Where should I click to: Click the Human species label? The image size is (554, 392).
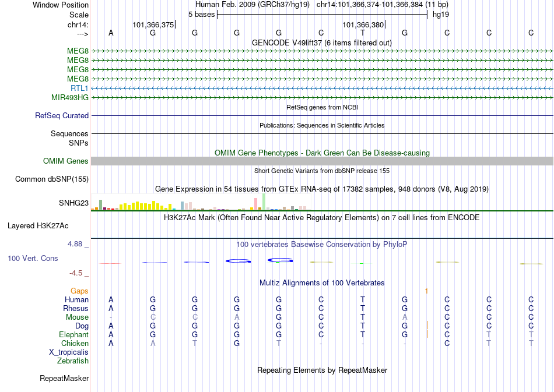76,299
